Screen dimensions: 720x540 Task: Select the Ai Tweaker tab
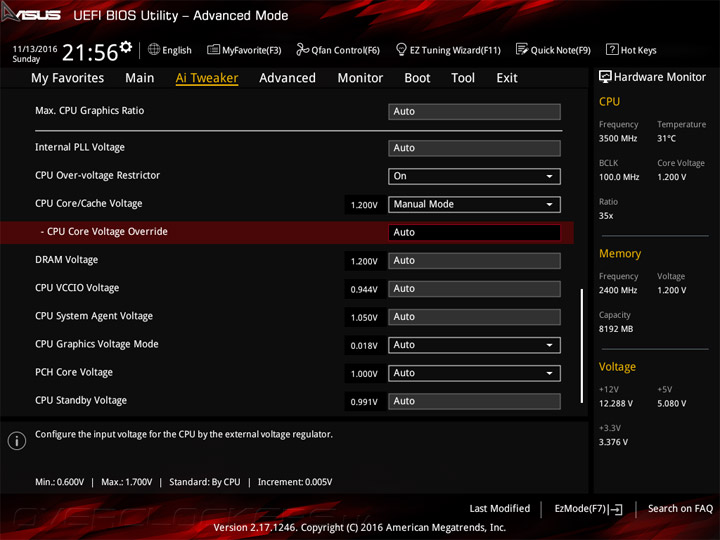click(207, 78)
